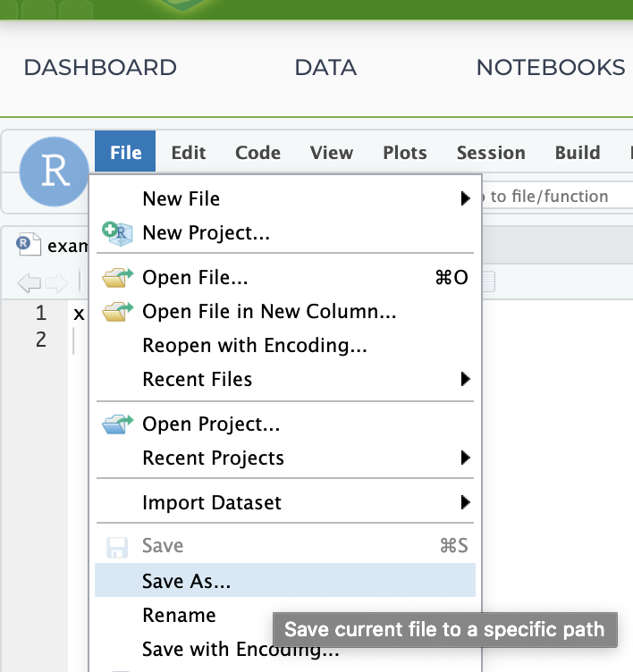Screen dimensions: 633x672
Task: Click the disabled Save menu entry
Action: (285, 546)
